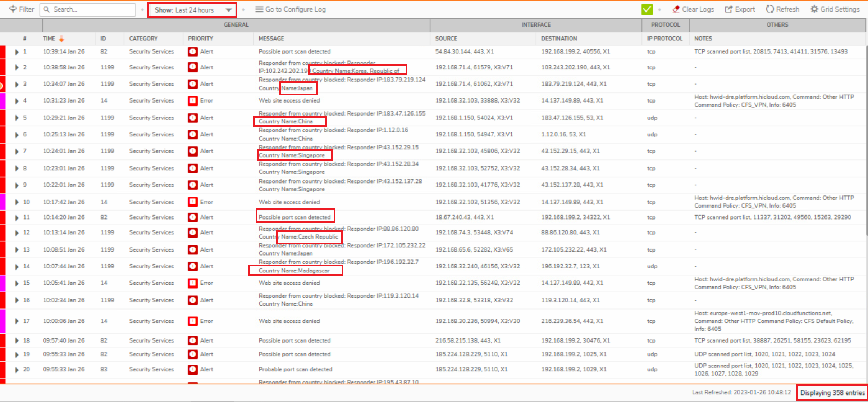The height and width of the screenshot is (402, 868).
Task: Sort by the TIME column header
Action: [49, 39]
